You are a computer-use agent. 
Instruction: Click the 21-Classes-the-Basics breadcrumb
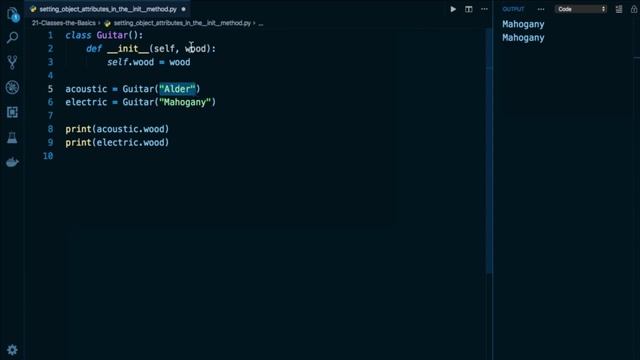point(64,23)
